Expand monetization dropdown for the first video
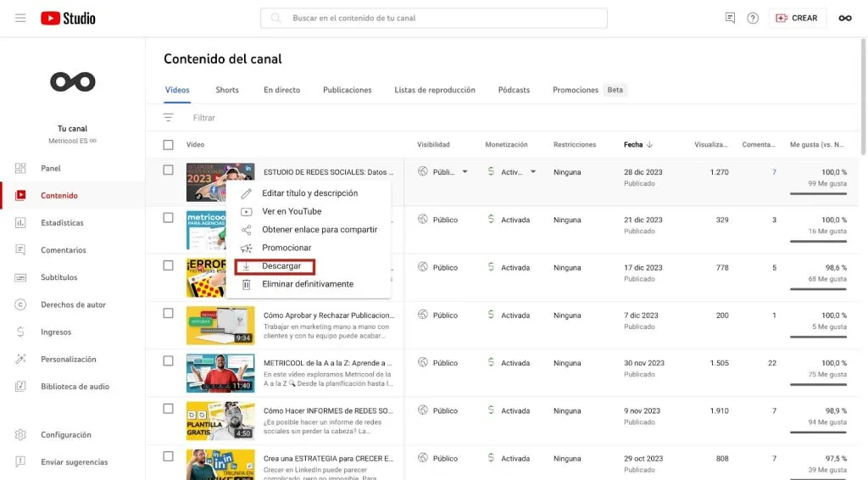868x480 pixels. click(x=533, y=172)
